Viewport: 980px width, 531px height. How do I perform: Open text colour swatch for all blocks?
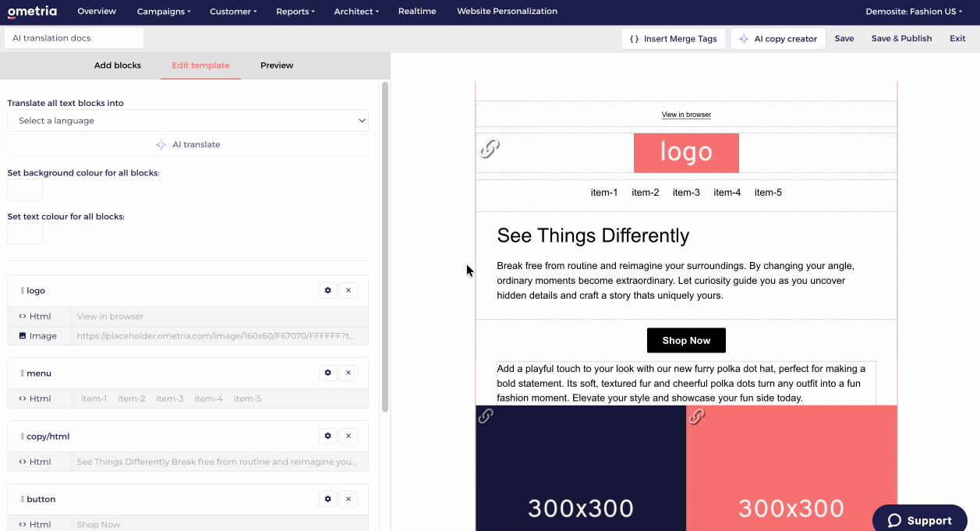tap(25, 233)
